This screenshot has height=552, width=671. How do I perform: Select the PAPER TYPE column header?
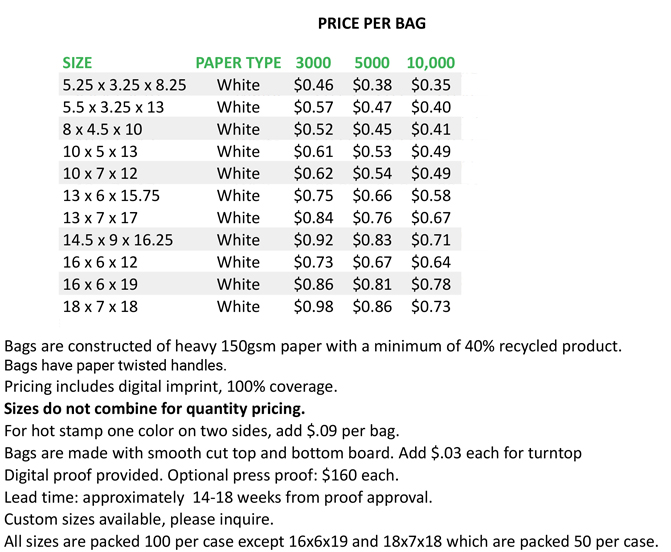(238, 63)
